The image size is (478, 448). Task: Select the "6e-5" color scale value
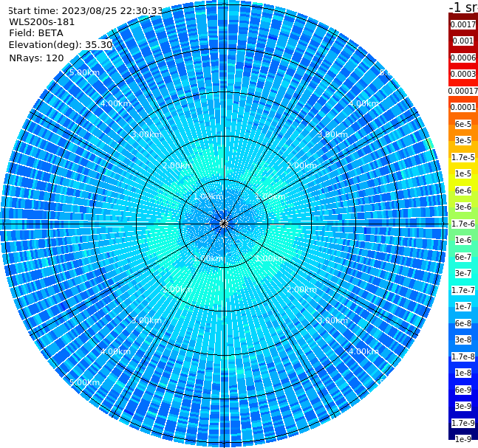(x=463, y=124)
